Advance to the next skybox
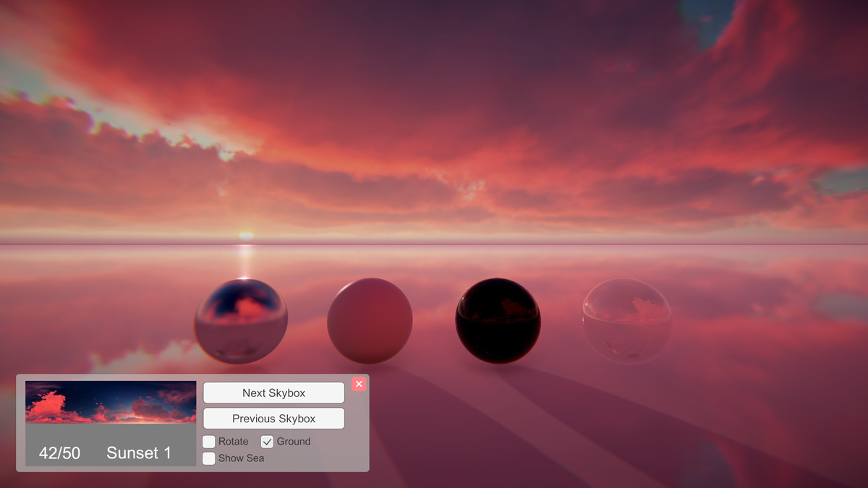Screen dimensions: 868x488 click(273, 393)
